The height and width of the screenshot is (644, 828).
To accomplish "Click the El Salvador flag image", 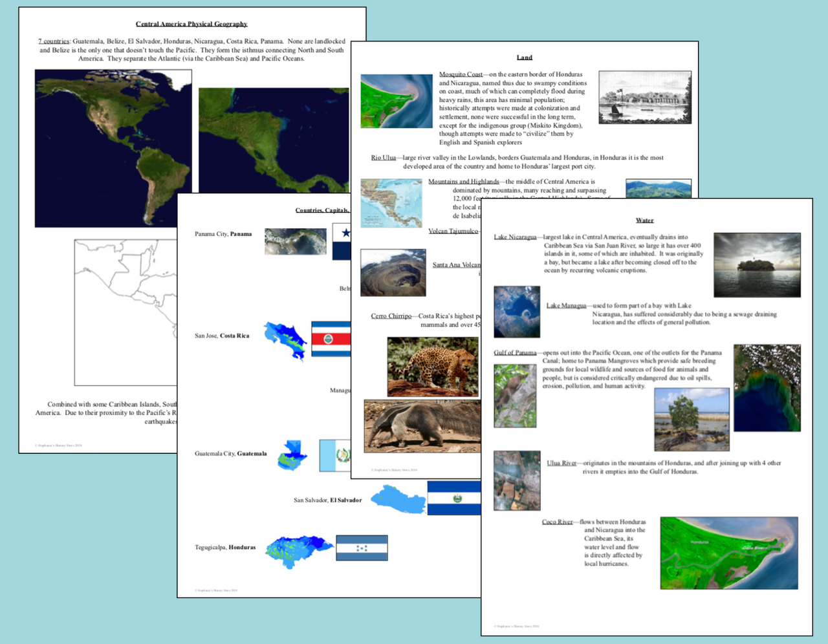I will pos(453,499).
